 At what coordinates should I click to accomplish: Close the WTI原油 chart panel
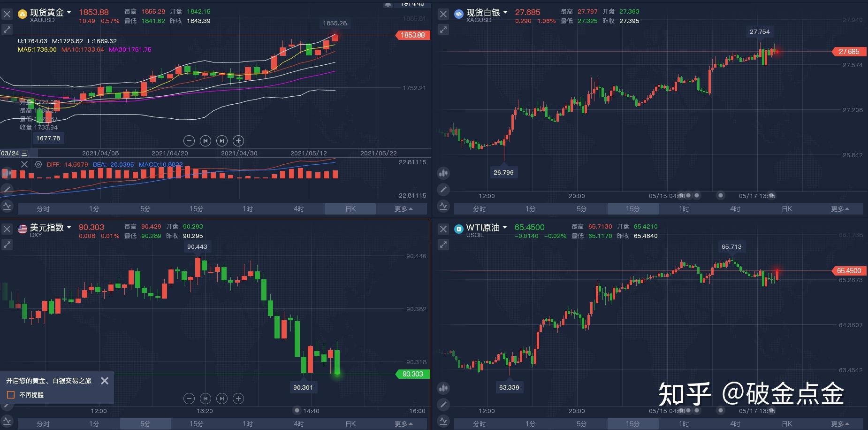[x=443, y=229]
